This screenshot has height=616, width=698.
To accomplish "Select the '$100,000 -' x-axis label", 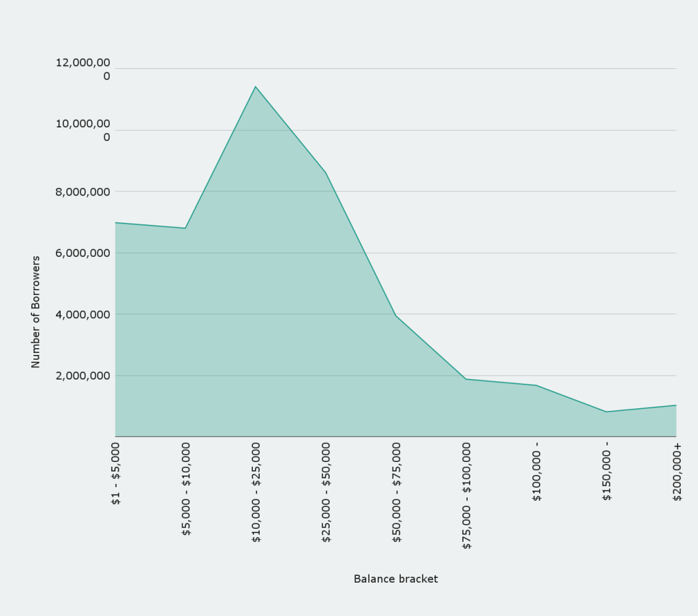I will coord(537,471).
